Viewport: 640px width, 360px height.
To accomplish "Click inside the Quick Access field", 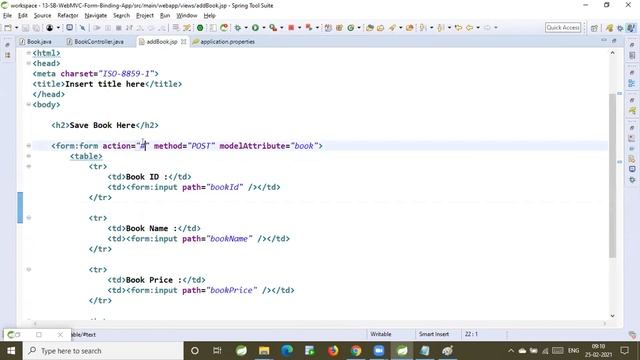I will coord(563,27).
